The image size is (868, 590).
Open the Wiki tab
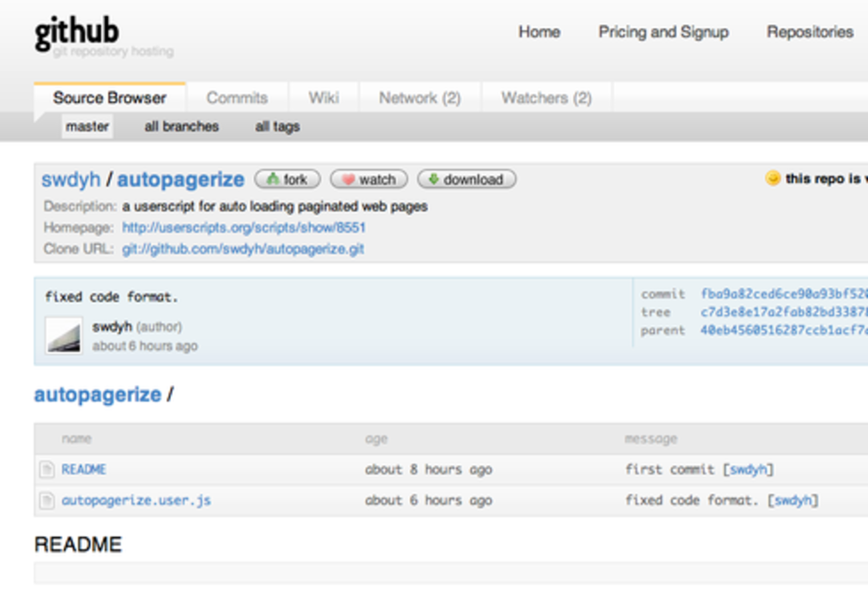click(324, 98)
